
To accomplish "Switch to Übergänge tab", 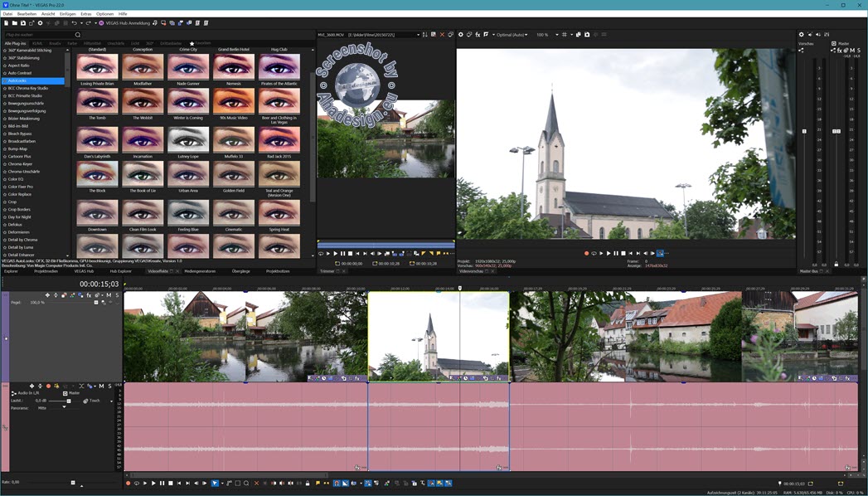I will 240,271.
